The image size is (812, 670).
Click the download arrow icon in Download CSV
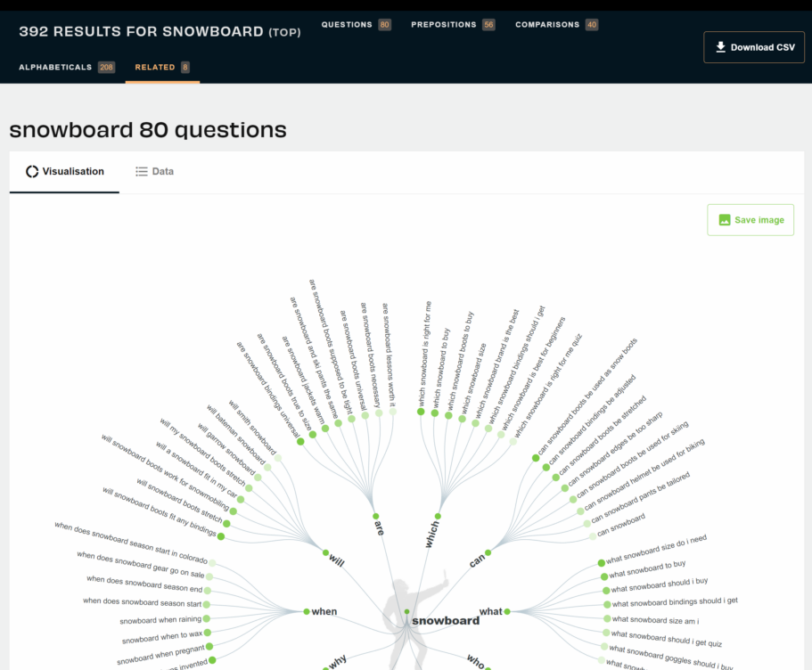[719, 46]
